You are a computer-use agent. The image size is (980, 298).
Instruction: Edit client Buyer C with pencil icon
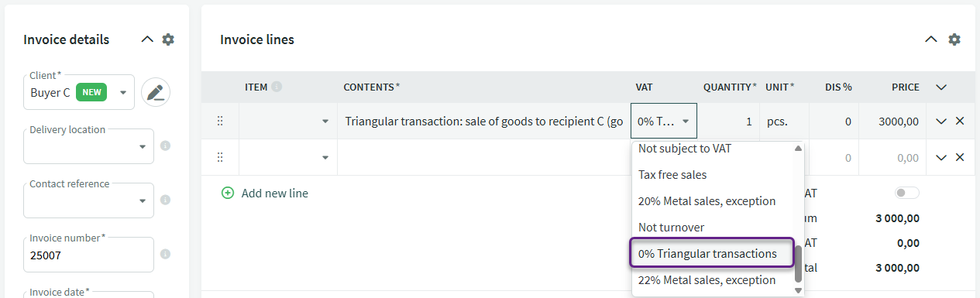click(156, 93)
